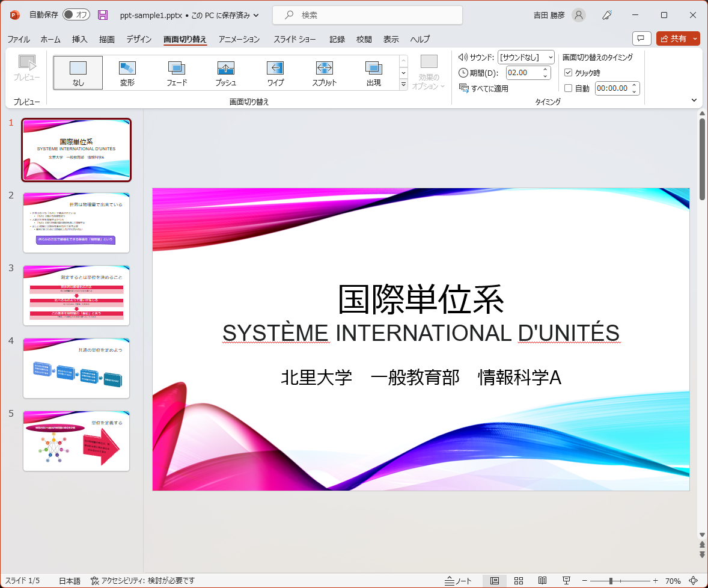The height and width of the screenshot is (588, 708).
Task: Switch to the アニメーション ribbon tab
Action: [x=239, y=39]
